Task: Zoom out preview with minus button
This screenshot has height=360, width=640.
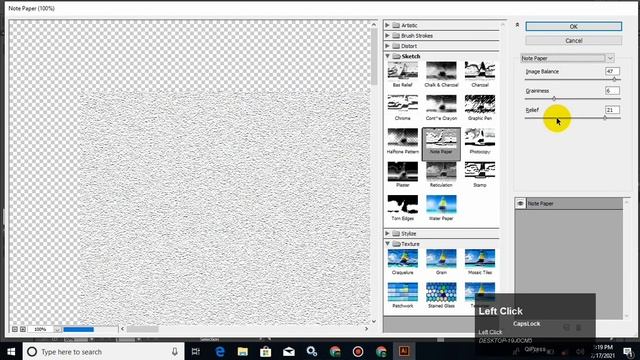Action: coord(15,329)
